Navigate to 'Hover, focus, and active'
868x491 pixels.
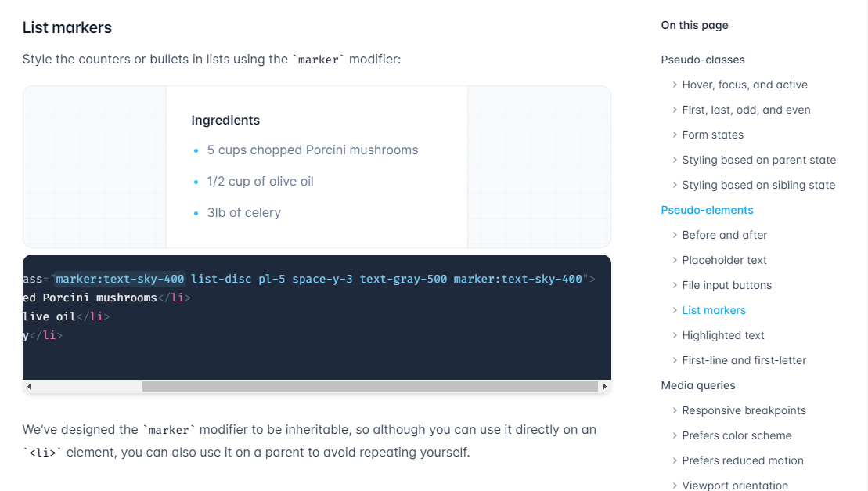(745, 84)
